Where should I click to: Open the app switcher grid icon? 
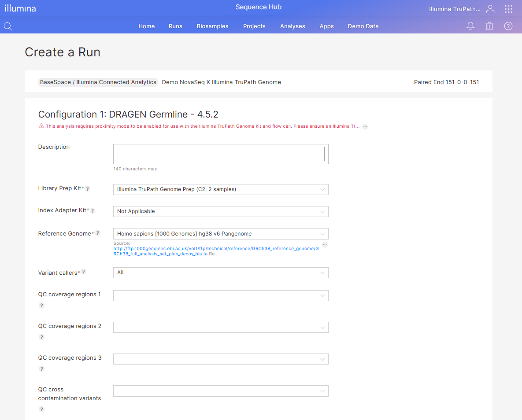pyautogui.click(x=508, y=9)
